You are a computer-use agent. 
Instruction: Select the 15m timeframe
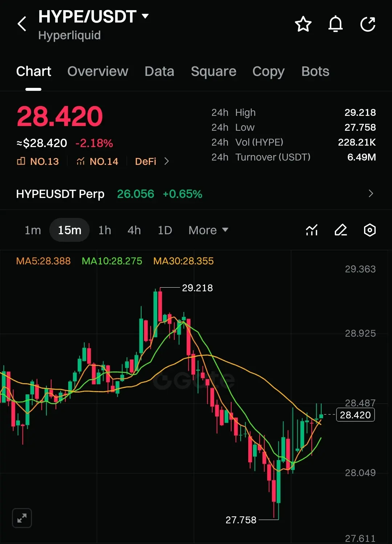(69, 230)
